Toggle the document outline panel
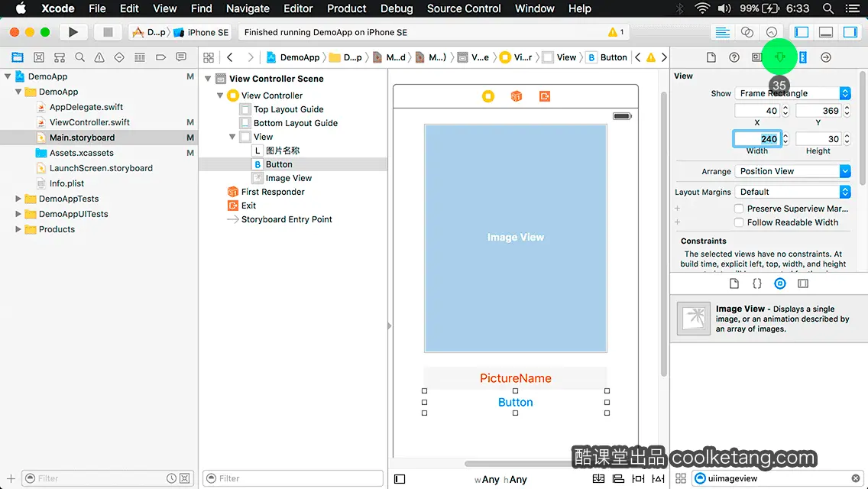The height and width of the screenshot is (489, 868). tap(400, 479)
